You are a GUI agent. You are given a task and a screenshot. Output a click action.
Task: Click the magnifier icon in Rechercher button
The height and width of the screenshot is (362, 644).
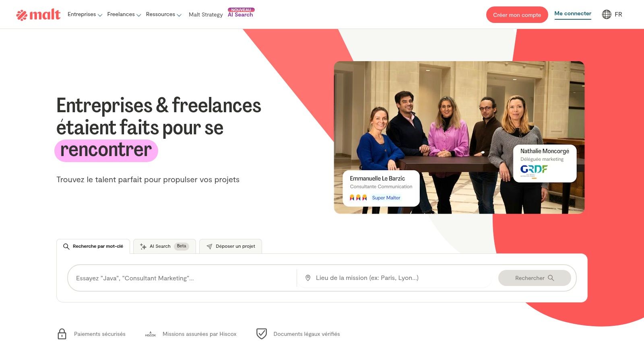point(551,278)
